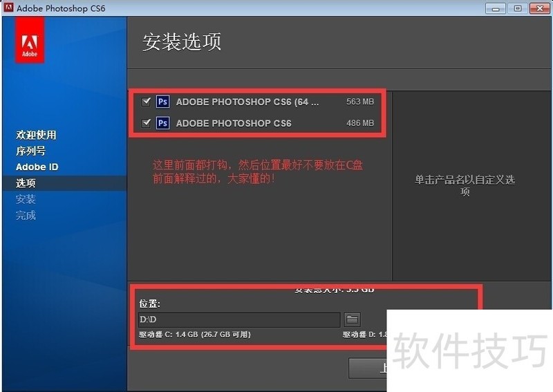Click the Ps icon beside the 486 MB entry
Image resolution: width=553 pixels, height=392 pixels.
coord(162,123)
